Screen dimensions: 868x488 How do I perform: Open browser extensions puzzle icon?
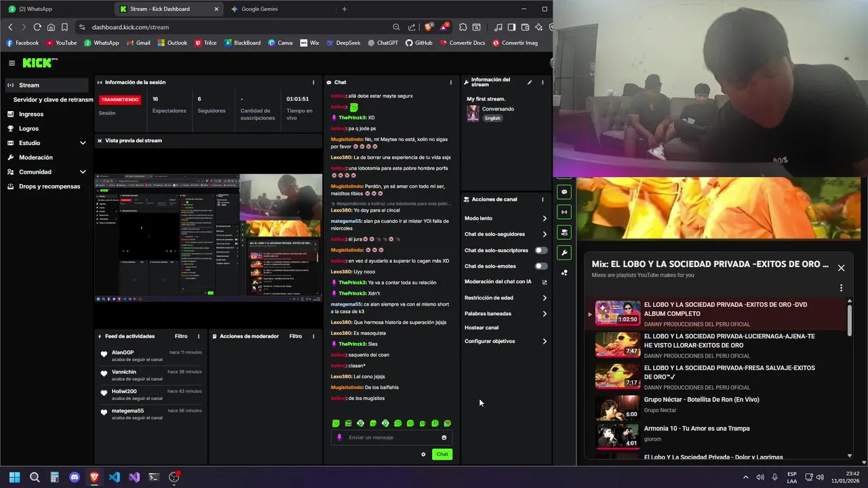click(x=462, y=27)
